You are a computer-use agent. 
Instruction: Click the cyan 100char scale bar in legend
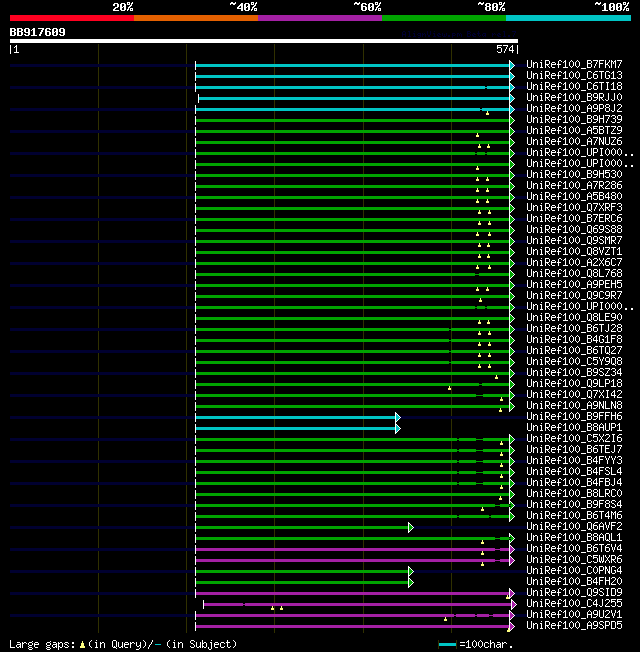[447, 645]
